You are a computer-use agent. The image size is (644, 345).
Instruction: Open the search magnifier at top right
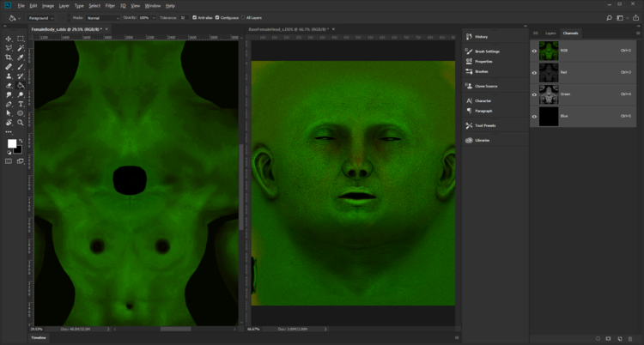(x=609, y=18)
